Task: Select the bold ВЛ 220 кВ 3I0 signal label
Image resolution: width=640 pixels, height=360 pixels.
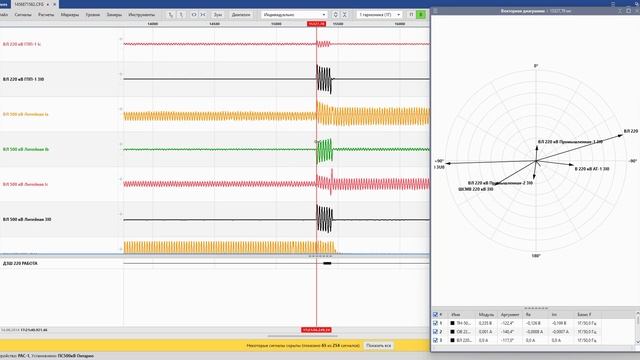Action: pyautogui.click(x=23, y=79)
